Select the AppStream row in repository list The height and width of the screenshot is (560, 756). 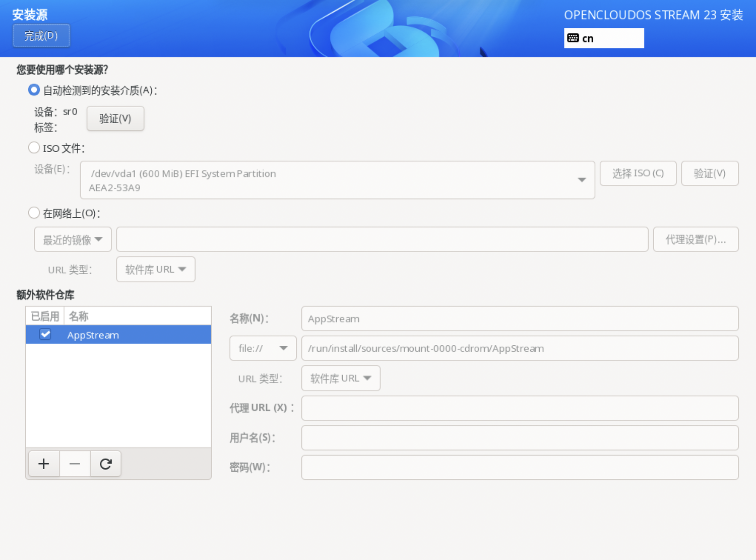coord(118,335)
